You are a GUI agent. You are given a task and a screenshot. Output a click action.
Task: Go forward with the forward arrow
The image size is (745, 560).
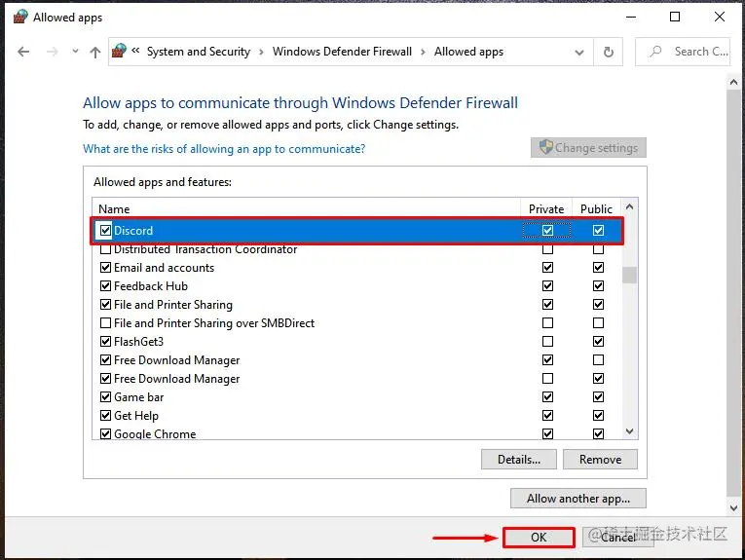tap(52, 52)
